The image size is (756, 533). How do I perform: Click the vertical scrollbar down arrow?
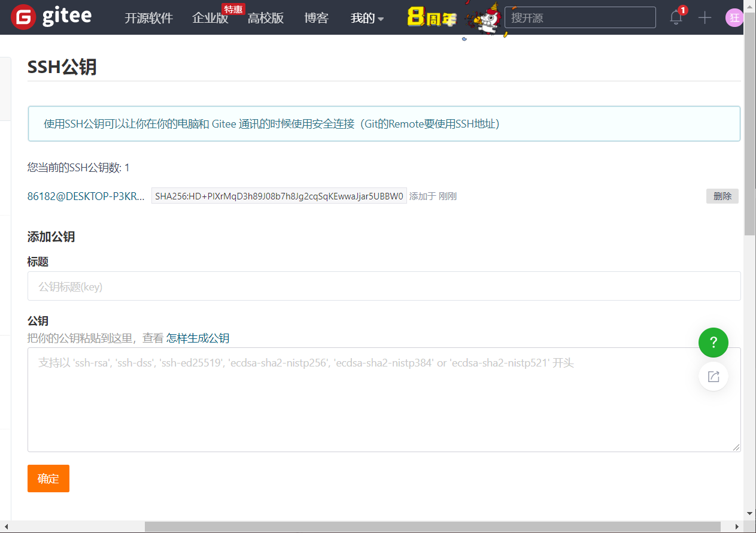click(x=750, y=514)
